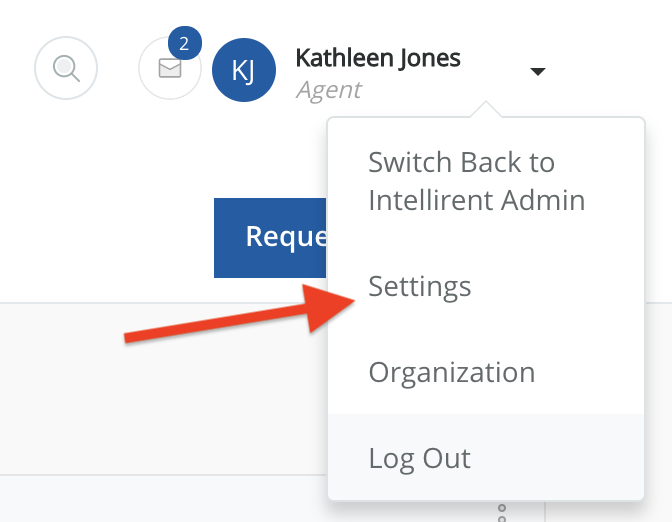
Task: Click the magnifying glass search icon
Action: [x=66, y=68]
